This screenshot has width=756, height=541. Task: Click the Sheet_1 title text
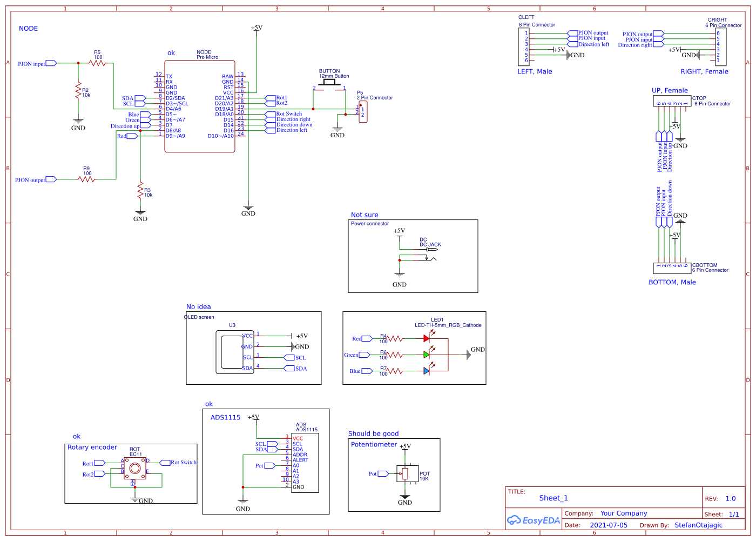pyautogui.click(x=553, y=498)
